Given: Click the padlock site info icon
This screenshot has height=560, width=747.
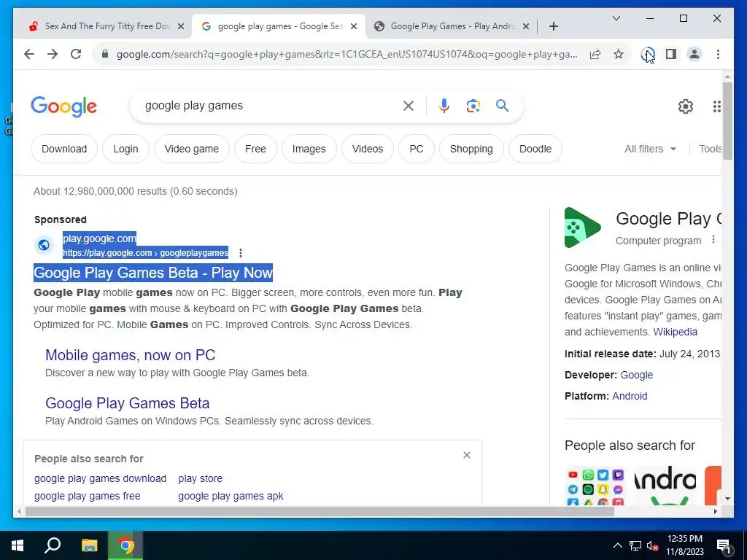Looking at the screenshot, I should coord(105,54).
